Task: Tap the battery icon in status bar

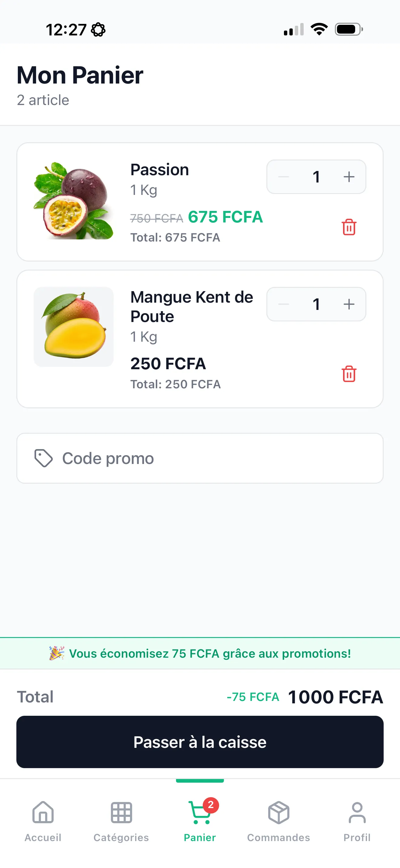Action: coord(348,29)
